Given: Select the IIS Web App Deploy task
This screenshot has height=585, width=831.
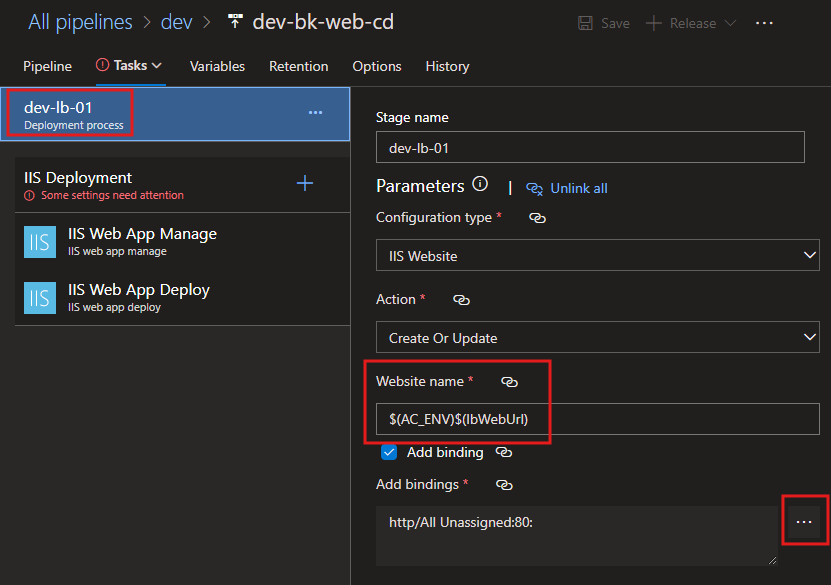Looking at the screenshot, I should 182,298.
